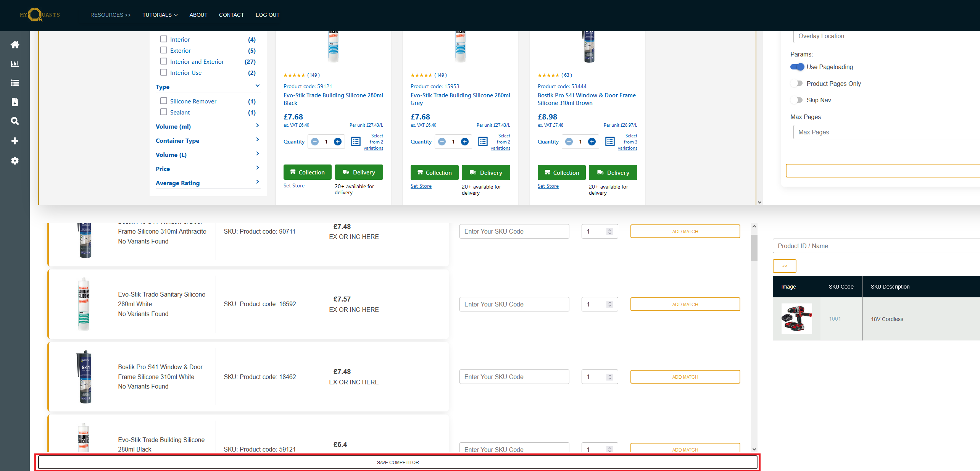980x471 pixels.
Task: Increase quantity for Evo-Stik Silicone Grey
Action: 465,142
